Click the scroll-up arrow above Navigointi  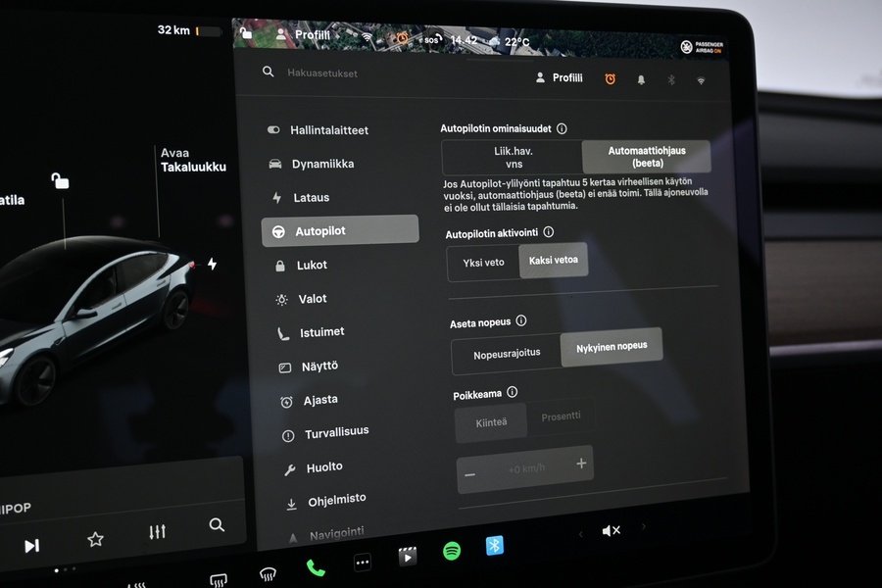coord(294,535)
